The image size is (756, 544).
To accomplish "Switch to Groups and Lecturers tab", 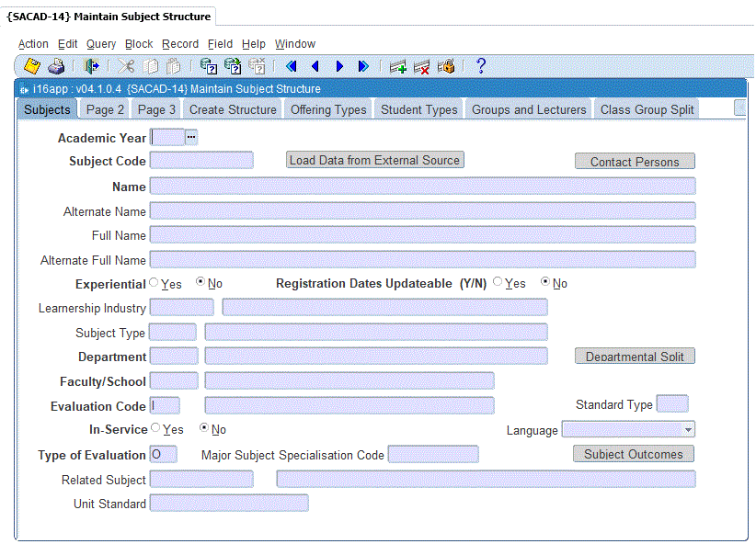I will [529, 109].
